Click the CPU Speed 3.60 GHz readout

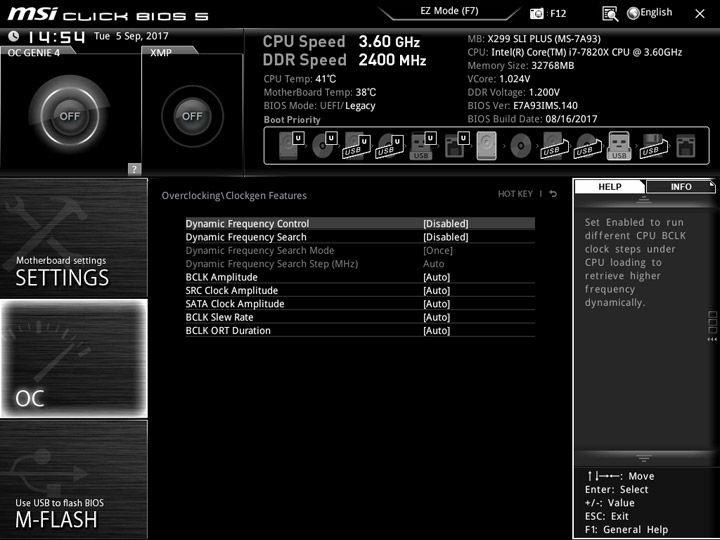341,41
